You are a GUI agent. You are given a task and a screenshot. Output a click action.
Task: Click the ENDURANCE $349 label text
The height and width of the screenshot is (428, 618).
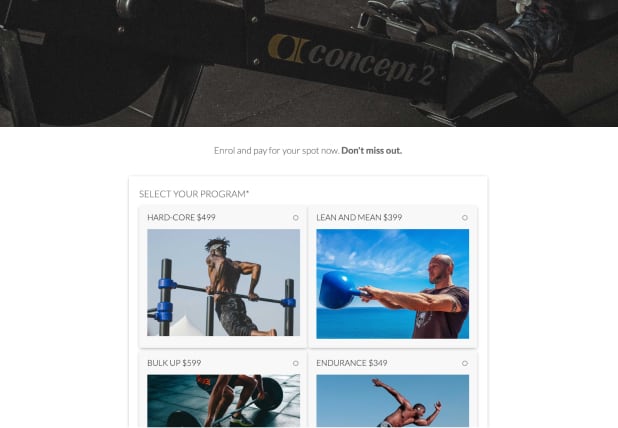pyautogui.click(x=352, y=363)
